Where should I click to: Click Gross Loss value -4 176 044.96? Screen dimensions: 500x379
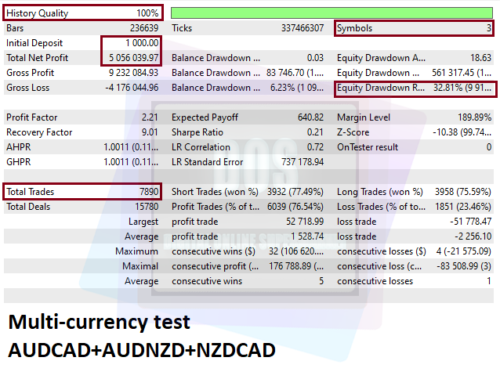point(132,88)
